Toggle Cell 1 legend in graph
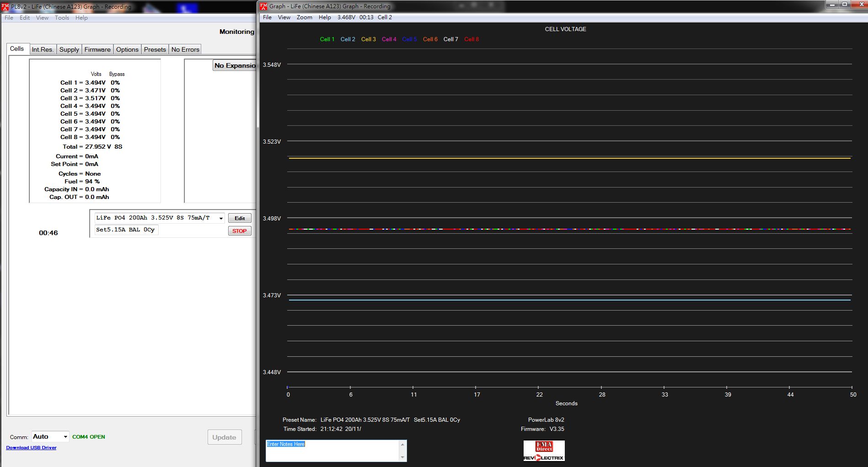 [x=327, y=39]
